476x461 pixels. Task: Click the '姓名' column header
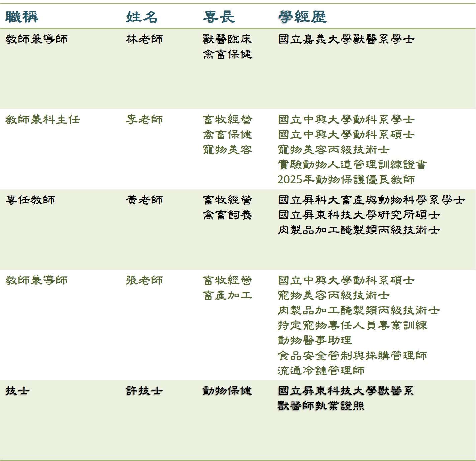click(x=141, y=17)
